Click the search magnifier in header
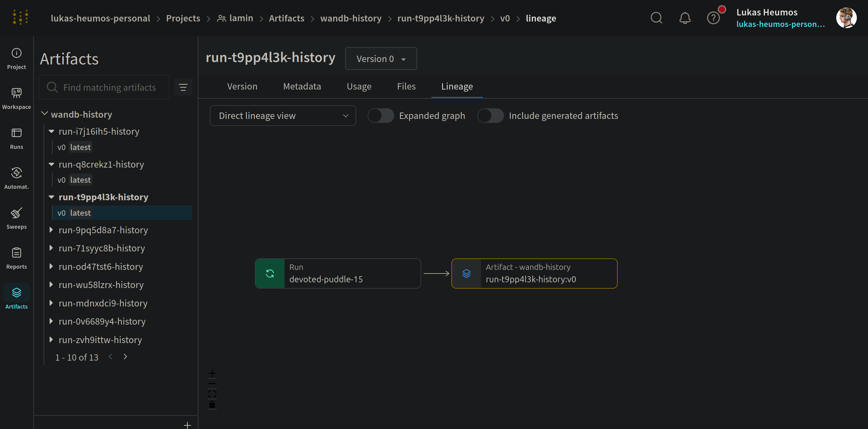 pyautogui.click(x=656, y=18)
